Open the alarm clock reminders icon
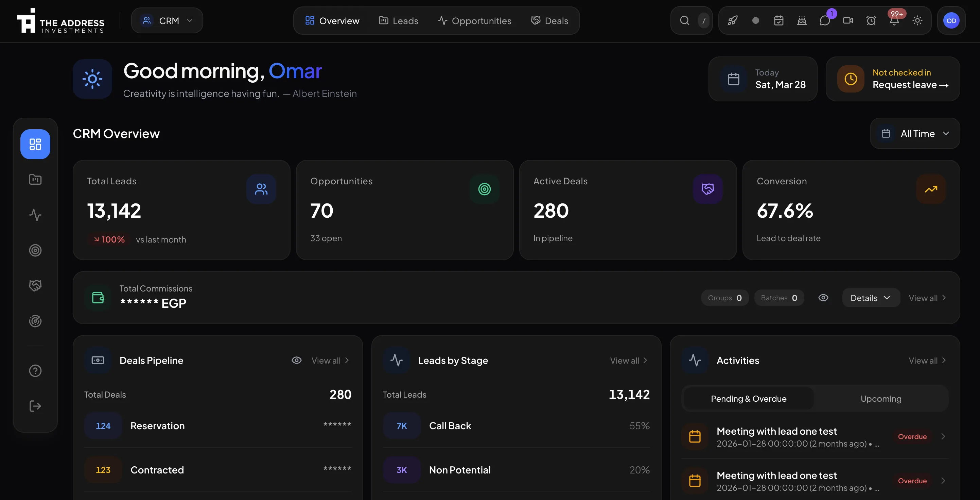This screenshot has width=980, height=500. click(871, 20)
